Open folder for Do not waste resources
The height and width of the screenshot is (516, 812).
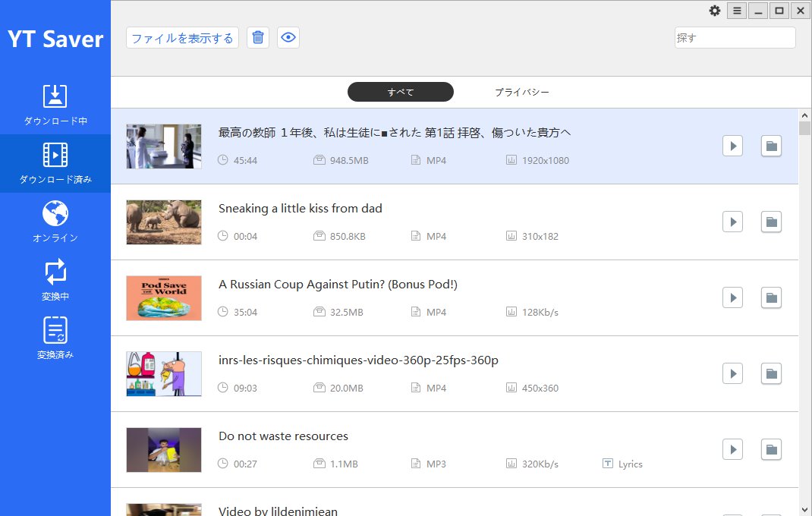tap(771, 449)
